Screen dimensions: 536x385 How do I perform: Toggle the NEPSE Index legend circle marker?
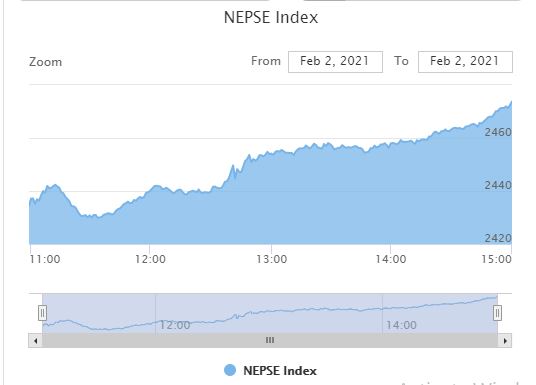point(230,370)
